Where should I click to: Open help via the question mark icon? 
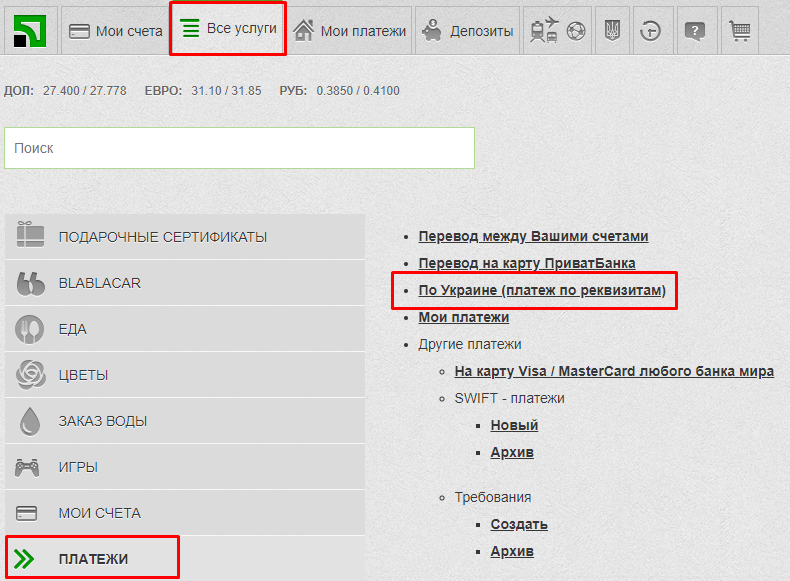pyautogui.click(x=695, y=30)
